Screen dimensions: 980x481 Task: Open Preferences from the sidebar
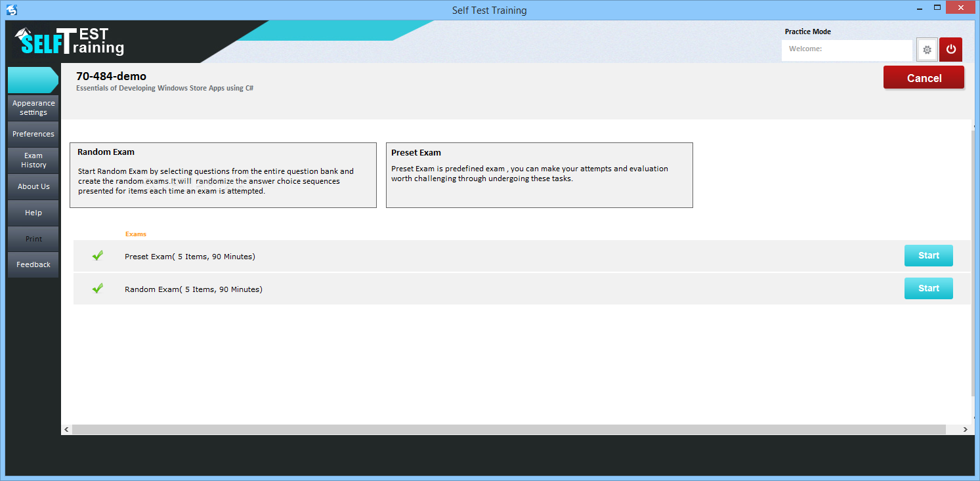[x=33, y=134]
